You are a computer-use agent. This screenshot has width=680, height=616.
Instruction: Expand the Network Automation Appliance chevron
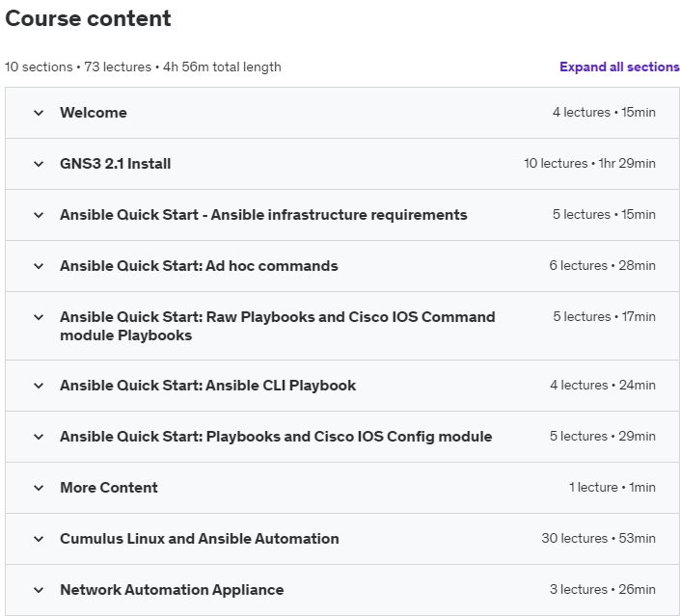(x=39, y=590)
